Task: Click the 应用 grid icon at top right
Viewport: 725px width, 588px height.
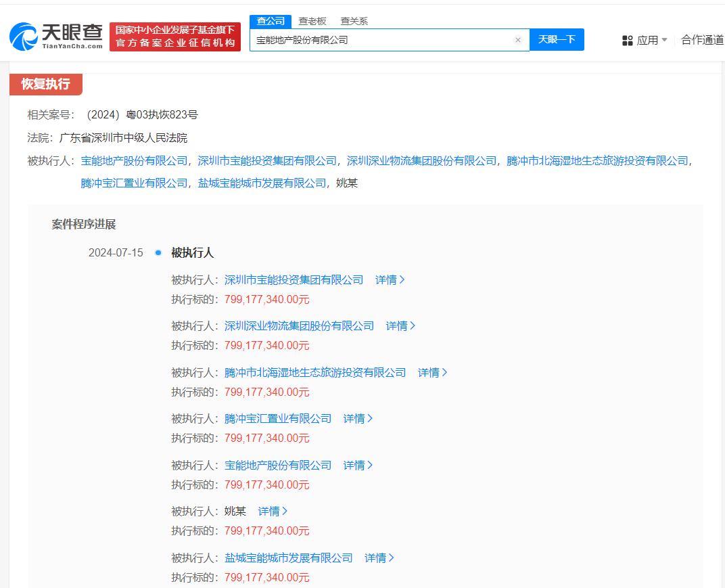Action: pos(626,41)
